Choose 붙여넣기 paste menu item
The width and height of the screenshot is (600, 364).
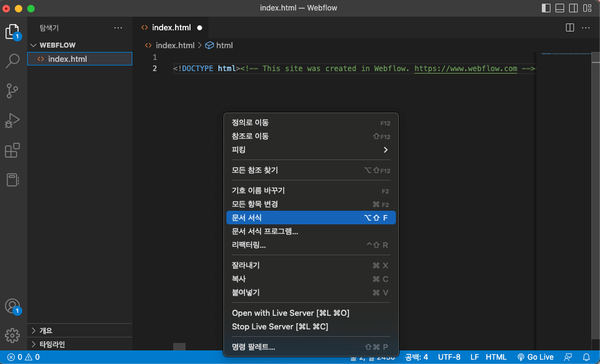click(311, 292)
